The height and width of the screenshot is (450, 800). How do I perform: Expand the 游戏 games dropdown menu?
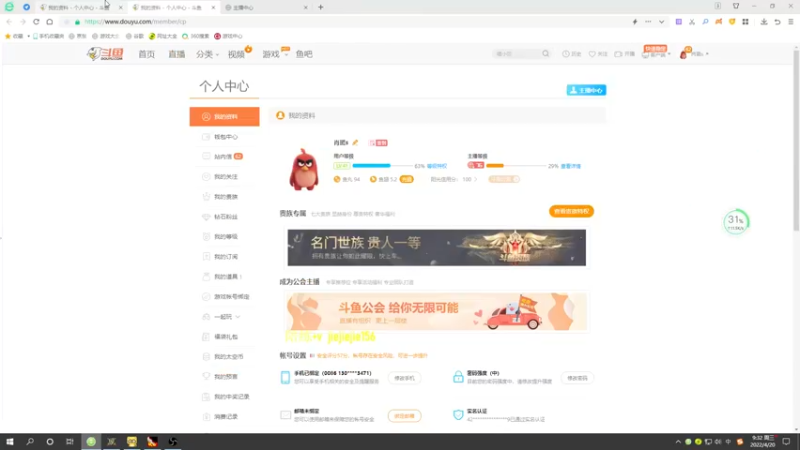click(275, 54)
